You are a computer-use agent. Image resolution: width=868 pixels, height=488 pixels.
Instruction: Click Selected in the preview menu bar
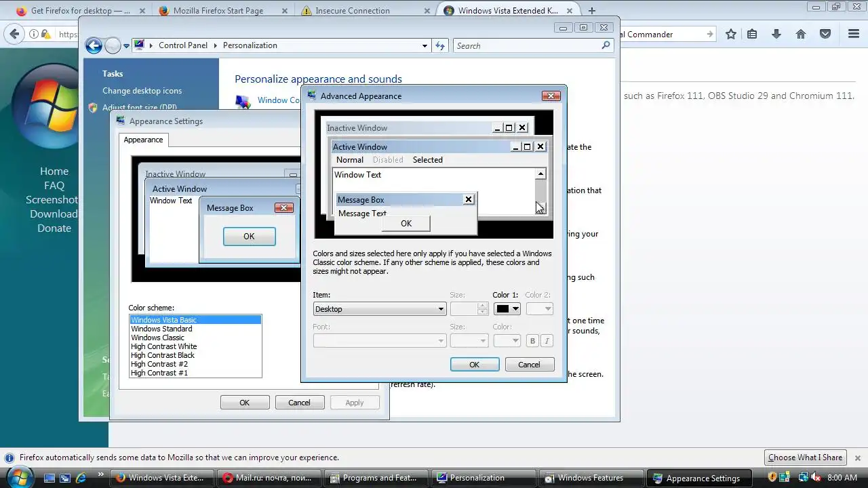tap(428, 160)
